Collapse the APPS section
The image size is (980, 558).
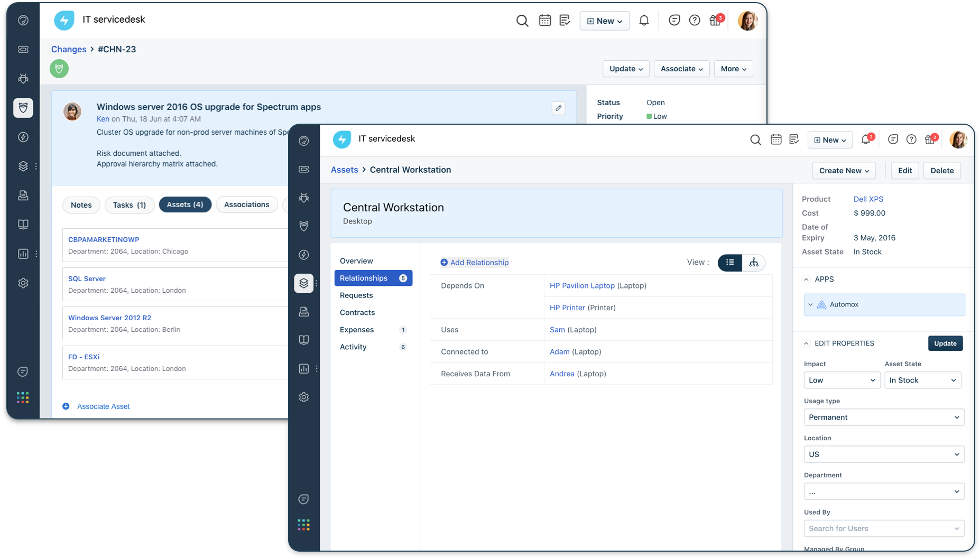coord(806,280)
